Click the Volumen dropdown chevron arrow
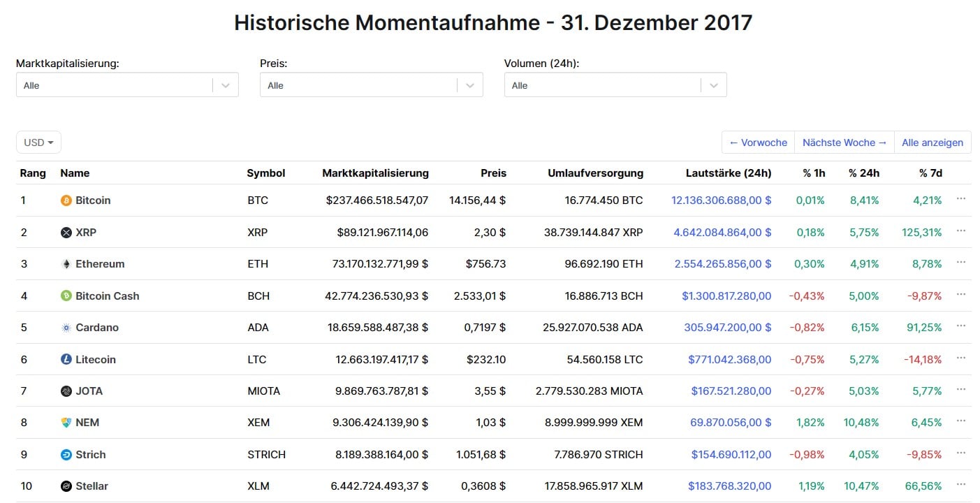This screenshot has width=980, height=503. (x=714, y=85)
